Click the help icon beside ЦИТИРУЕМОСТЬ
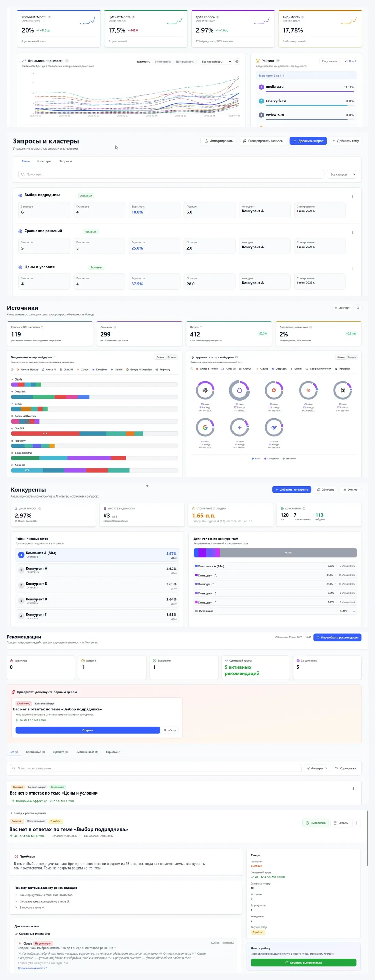Viewport: 375px width, 980px height. [x=133, y=17]
